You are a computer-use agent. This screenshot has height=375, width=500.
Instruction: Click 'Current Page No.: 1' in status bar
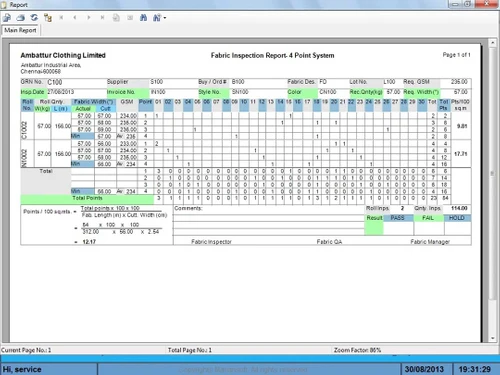26,350
